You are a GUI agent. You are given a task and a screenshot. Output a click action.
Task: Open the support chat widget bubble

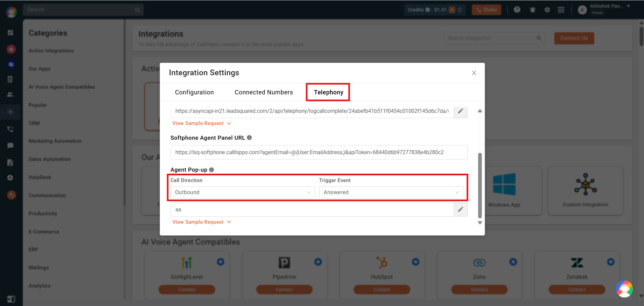pyautogui.click(x=625, y=289)
